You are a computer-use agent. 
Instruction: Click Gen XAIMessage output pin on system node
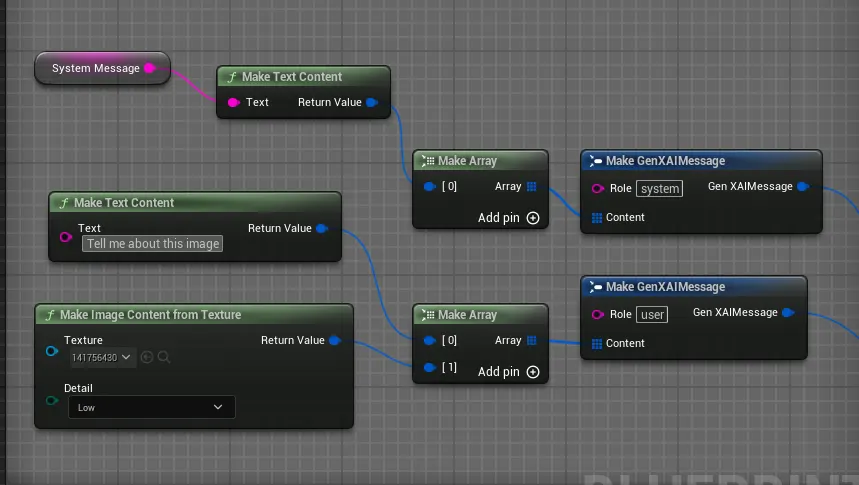[x=804, y=186]
